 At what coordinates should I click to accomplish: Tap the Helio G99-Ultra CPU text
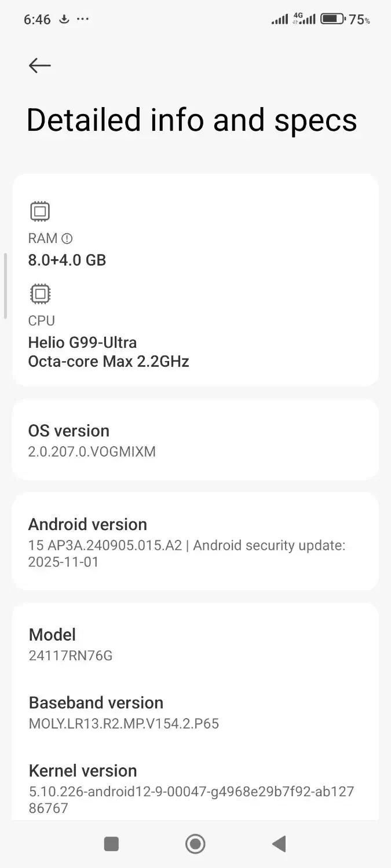tap(82, 343)
